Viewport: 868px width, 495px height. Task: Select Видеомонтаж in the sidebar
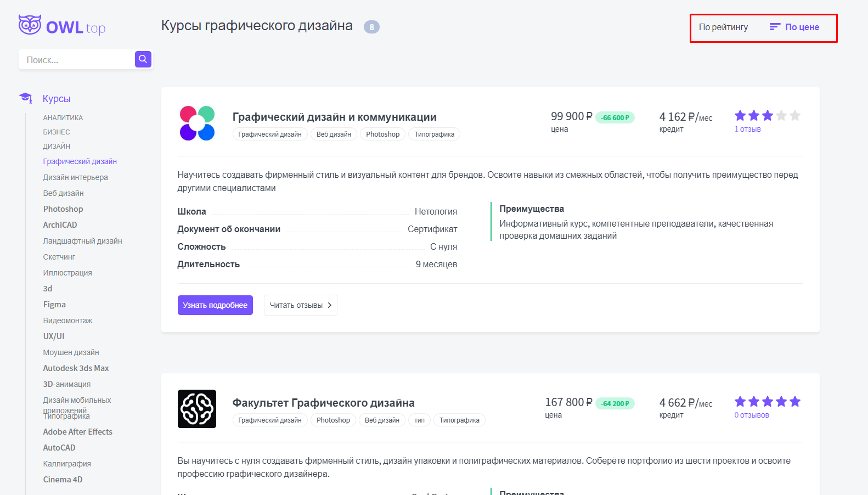tap(67, 320)
